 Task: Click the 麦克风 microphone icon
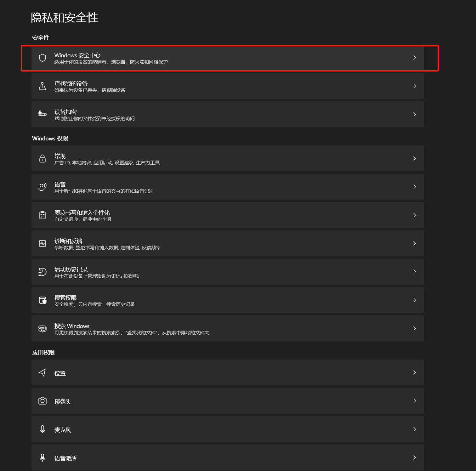tap(42, 429)
